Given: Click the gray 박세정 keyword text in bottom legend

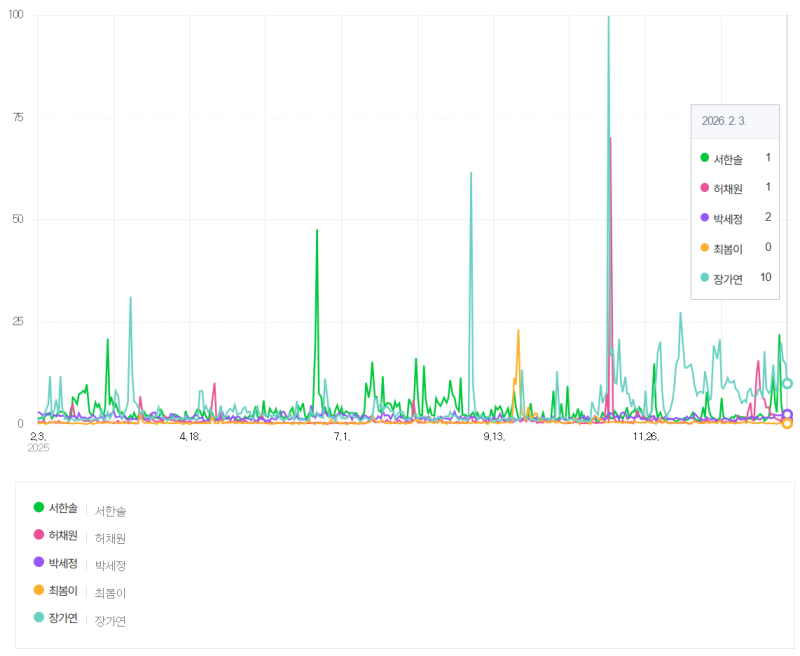Looking at the screenshot, I should point(110,566).
